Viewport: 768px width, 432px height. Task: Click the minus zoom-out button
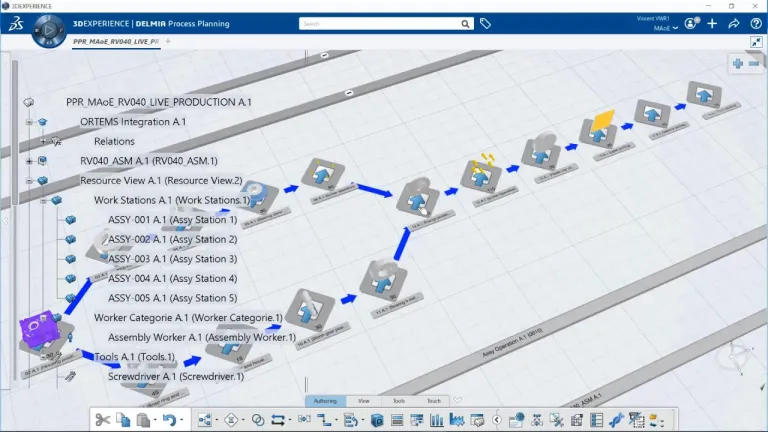click(x=754, y=64)
